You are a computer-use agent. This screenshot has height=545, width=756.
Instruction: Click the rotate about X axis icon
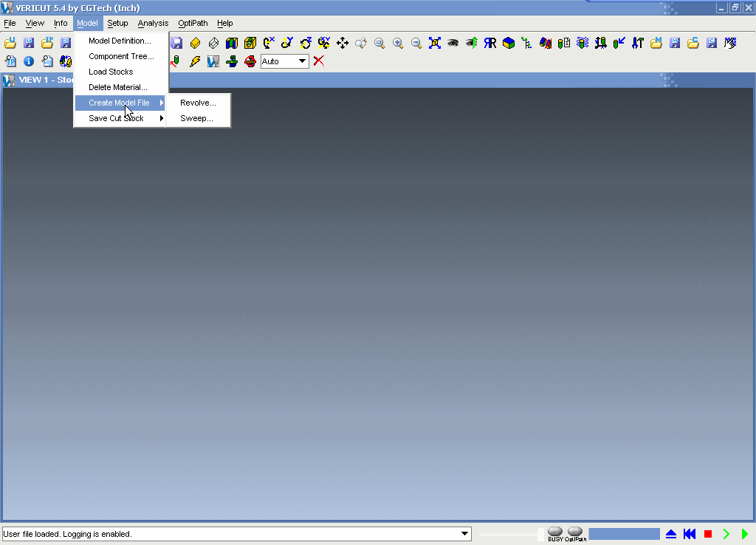tap(269, 43)
